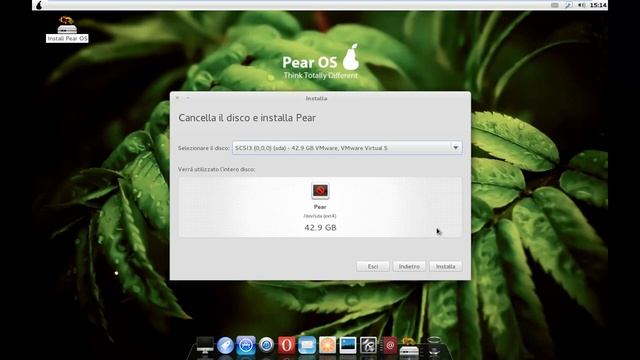Open the red contacts book in the dock
The image size is (640, 360).
point(389,345)
